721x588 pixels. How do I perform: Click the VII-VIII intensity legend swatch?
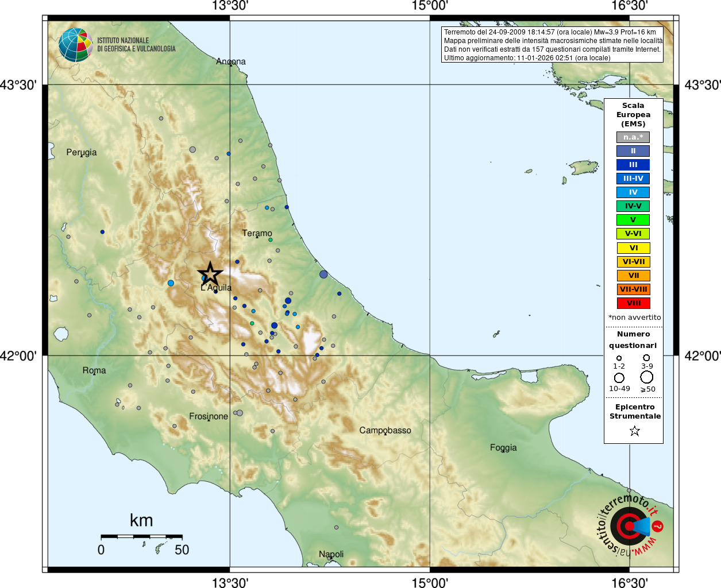pos(633,289)
